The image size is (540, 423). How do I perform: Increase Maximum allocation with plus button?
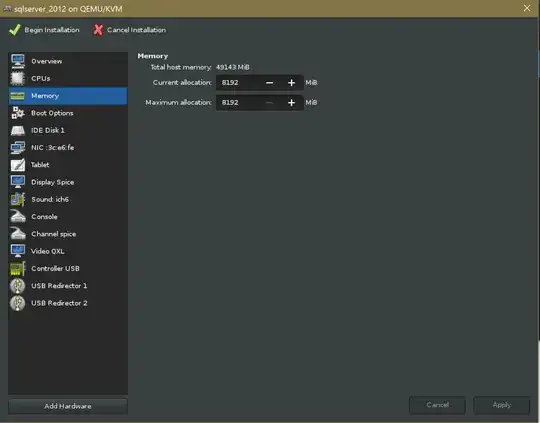291,103
